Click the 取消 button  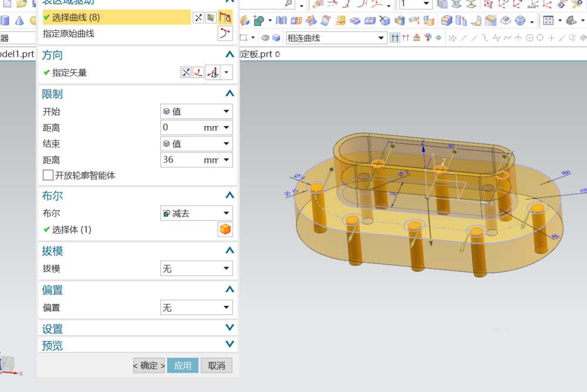point(217,366)
